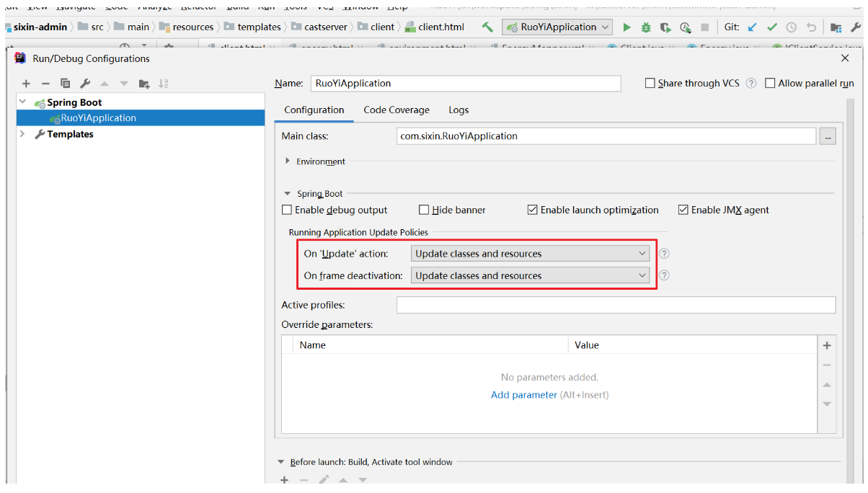Run RuoYiApplication with the green play icon

[627, 27]
